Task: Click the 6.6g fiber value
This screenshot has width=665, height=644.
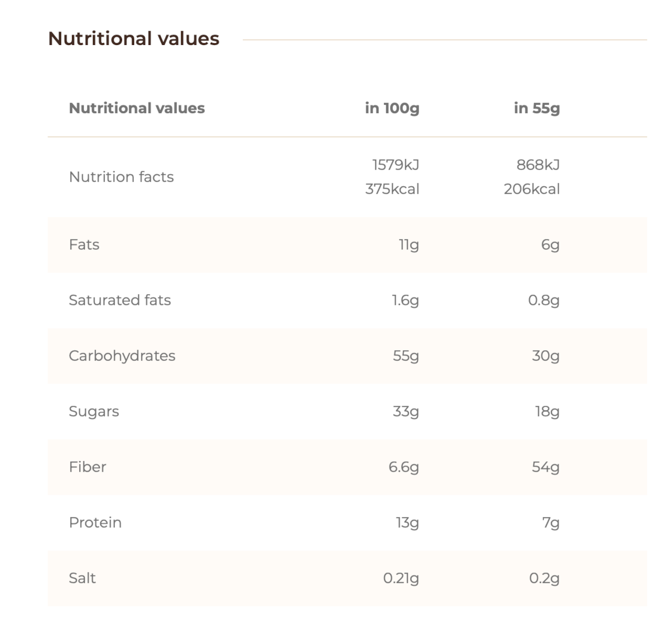Action: coord(403,467)
